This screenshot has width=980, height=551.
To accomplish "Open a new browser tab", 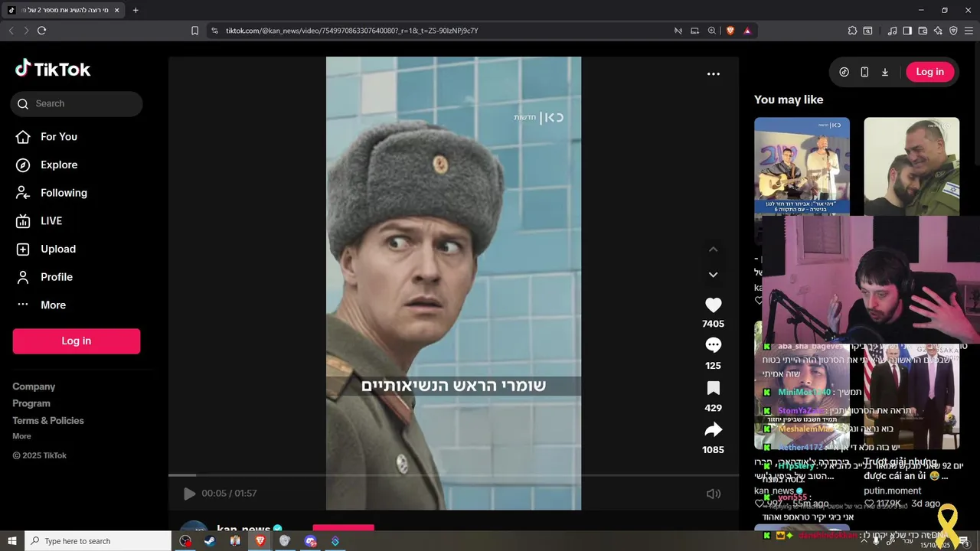I will (136, 10).
